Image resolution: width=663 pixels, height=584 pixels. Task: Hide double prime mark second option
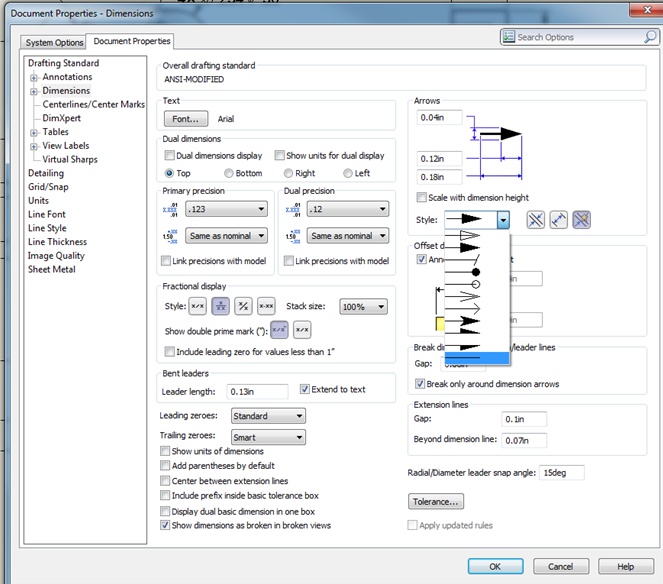(x=302, y=330)
